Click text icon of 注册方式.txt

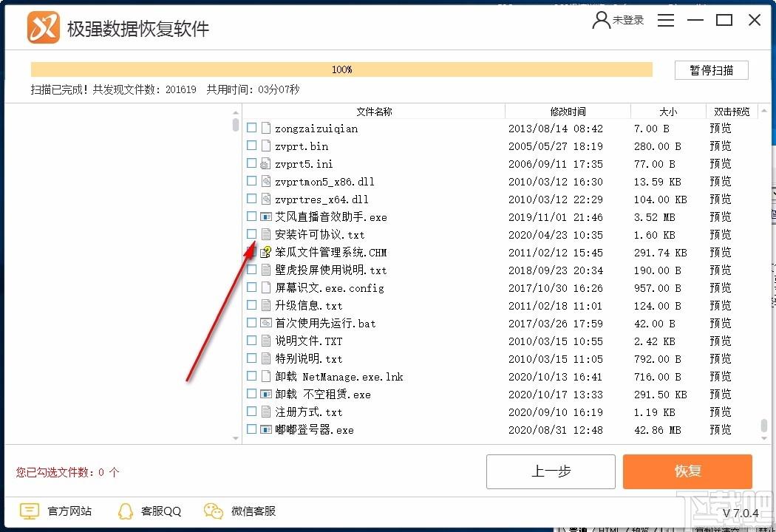click(x=266, y=412)
